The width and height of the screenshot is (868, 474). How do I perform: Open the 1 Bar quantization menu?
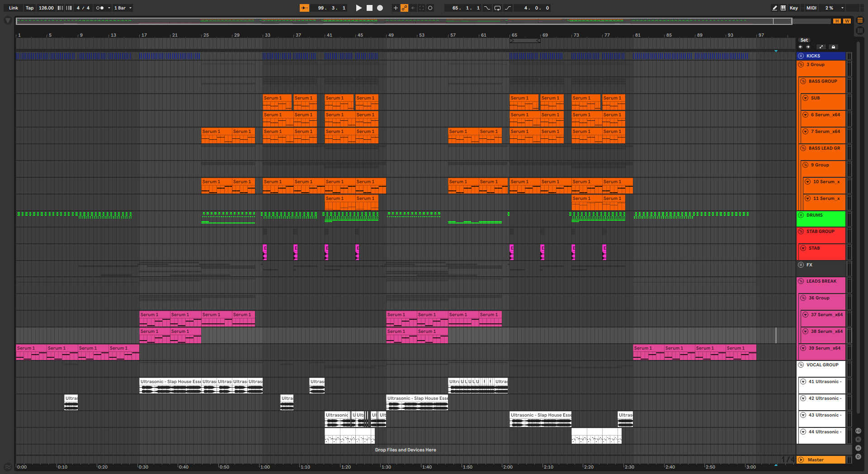[123, 8]
